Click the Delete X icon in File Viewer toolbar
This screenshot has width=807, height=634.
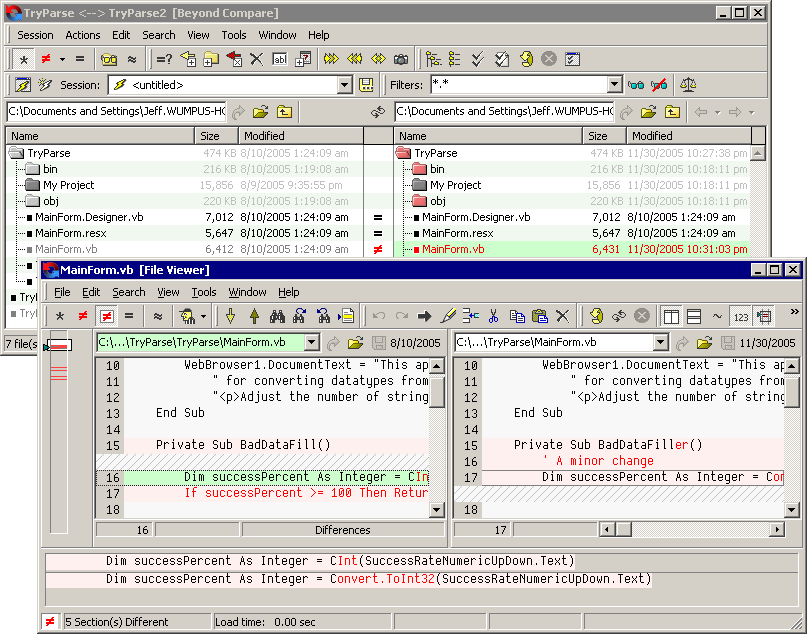coord(563,316)
